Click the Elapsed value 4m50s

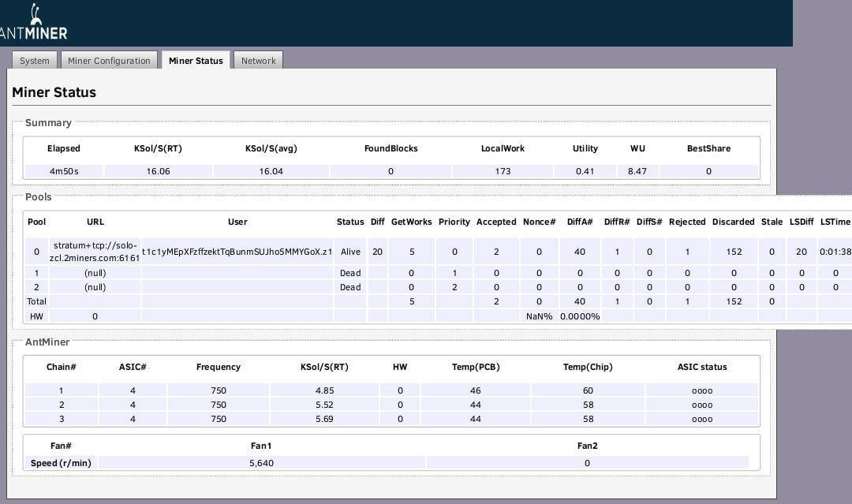[63, 171]
